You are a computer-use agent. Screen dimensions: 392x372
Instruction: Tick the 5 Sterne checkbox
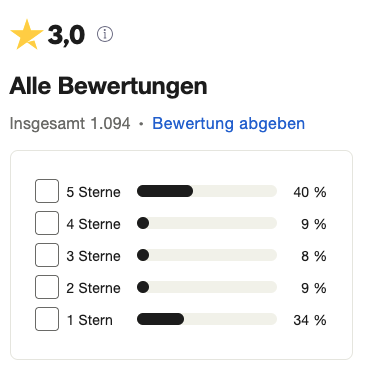[47, 191]
